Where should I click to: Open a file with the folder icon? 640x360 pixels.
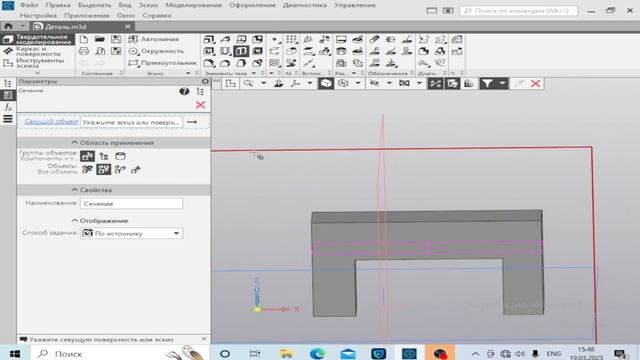click(x=100, y=39)
